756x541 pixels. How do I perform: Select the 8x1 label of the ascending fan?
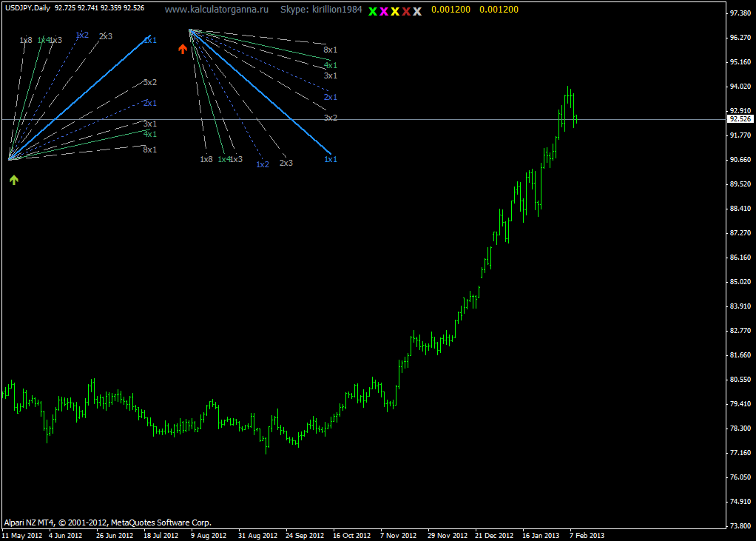pos(149,149)
